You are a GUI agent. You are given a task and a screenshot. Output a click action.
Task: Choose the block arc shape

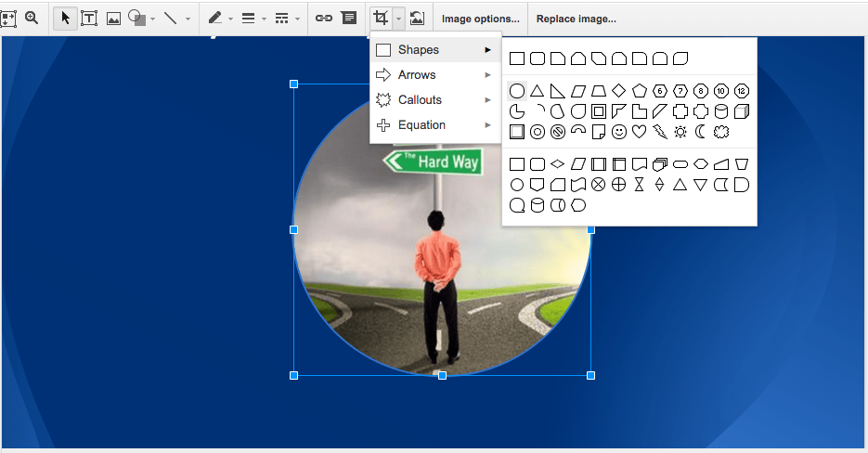tap(578, 130)
